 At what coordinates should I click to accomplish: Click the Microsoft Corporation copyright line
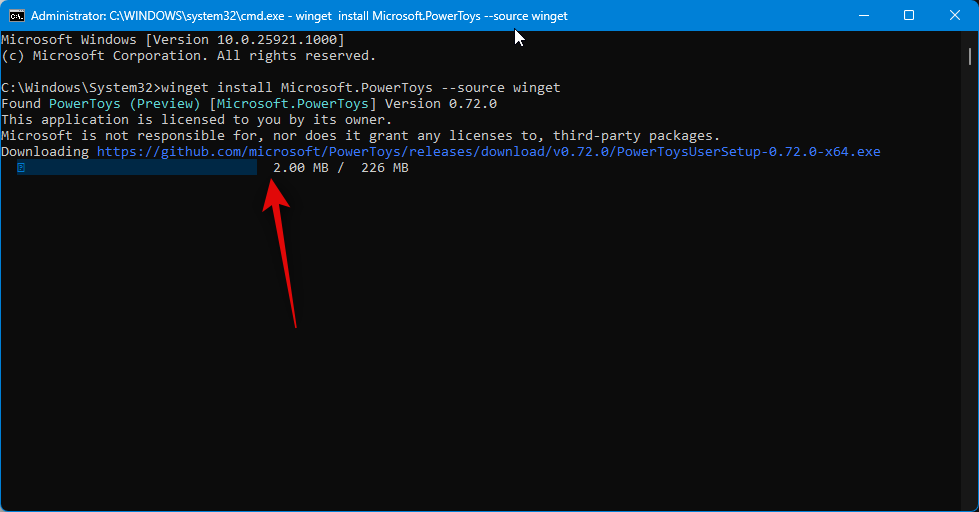[188, 56]
